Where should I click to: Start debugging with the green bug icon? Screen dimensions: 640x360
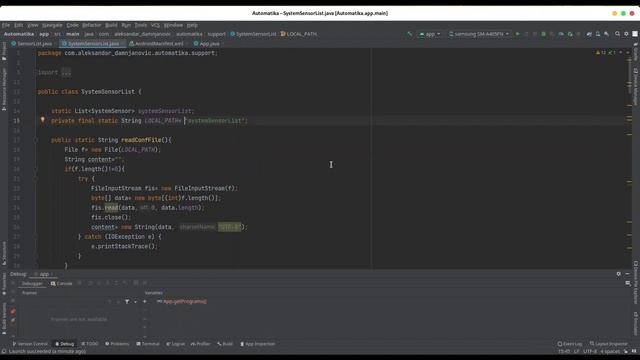pos(543,34)
